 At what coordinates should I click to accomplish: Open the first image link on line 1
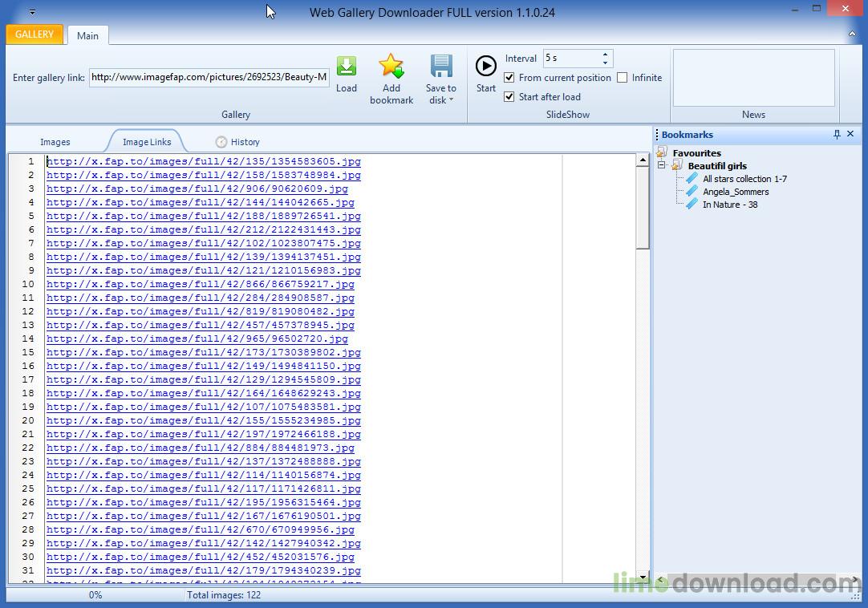pos(203,161)
